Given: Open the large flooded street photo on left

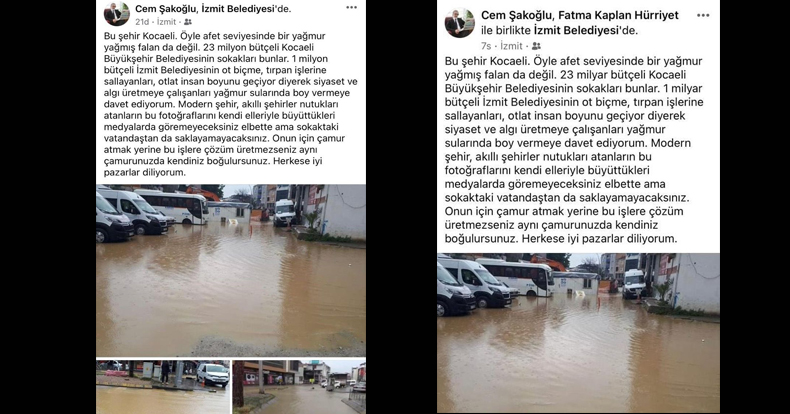Looking at the screenshot, I should [231, 270].
